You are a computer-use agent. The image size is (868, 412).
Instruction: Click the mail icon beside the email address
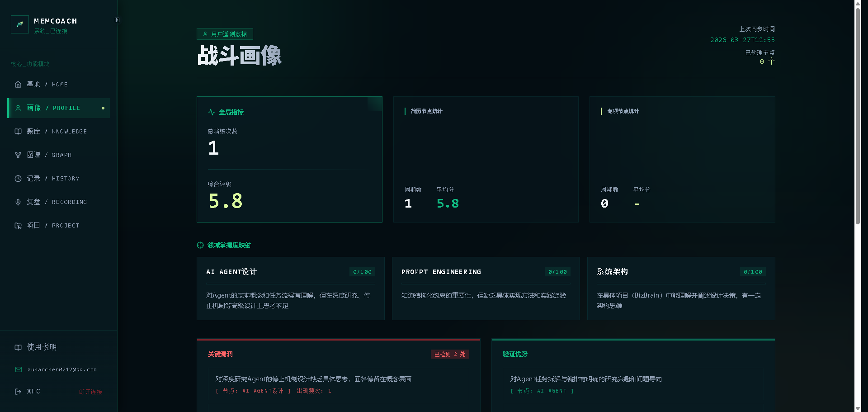pos(19,369)
